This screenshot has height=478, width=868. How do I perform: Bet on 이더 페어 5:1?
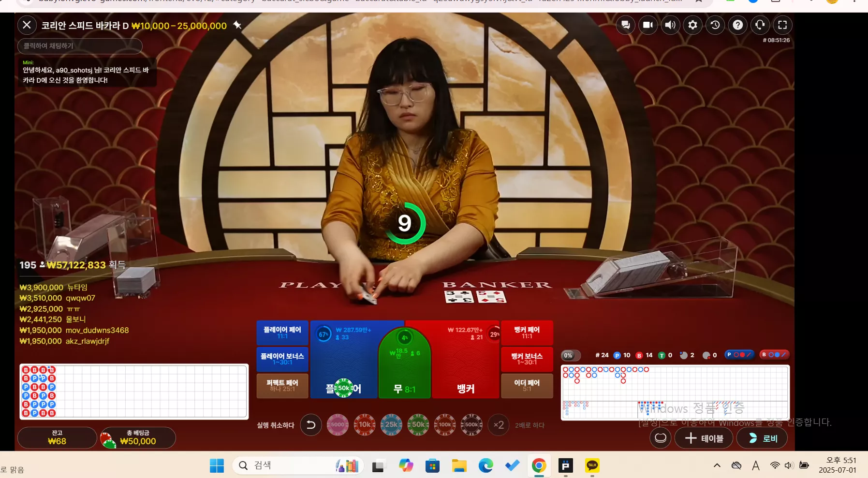click(527, 386)
